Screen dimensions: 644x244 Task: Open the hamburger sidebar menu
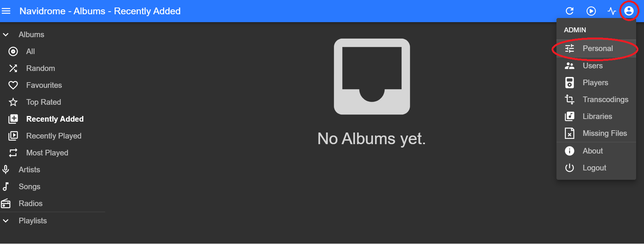pyautogui.click(x=6, y=11)
